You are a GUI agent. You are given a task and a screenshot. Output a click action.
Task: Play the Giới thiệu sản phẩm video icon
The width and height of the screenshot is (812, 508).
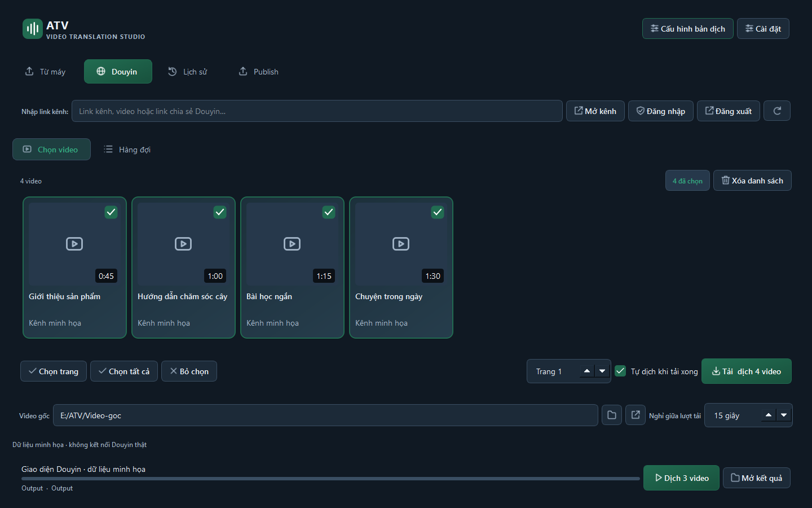[74, 244]
